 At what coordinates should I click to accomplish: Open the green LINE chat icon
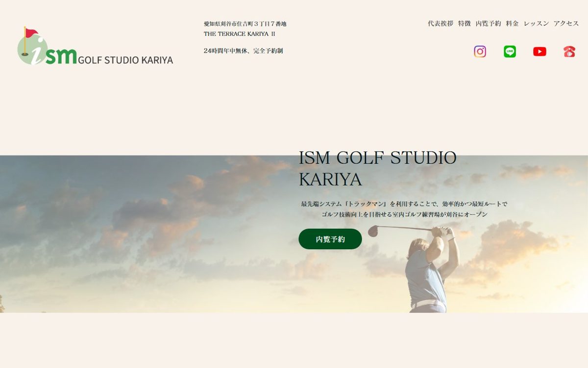pos(510,52)
